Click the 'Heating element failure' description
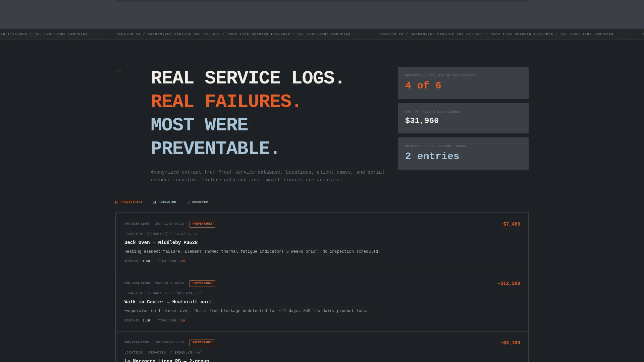The height and width of the screenshot is (362, 644). click(x=252, y=252)
